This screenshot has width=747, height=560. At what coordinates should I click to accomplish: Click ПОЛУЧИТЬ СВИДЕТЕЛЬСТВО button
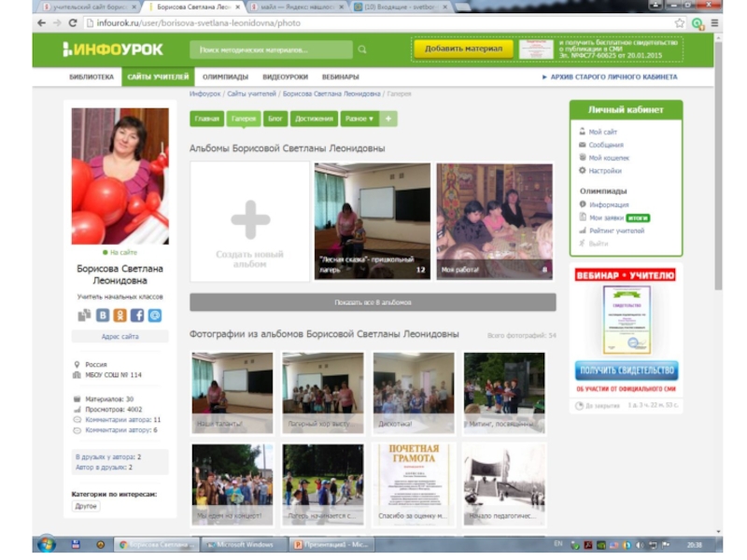627,371
